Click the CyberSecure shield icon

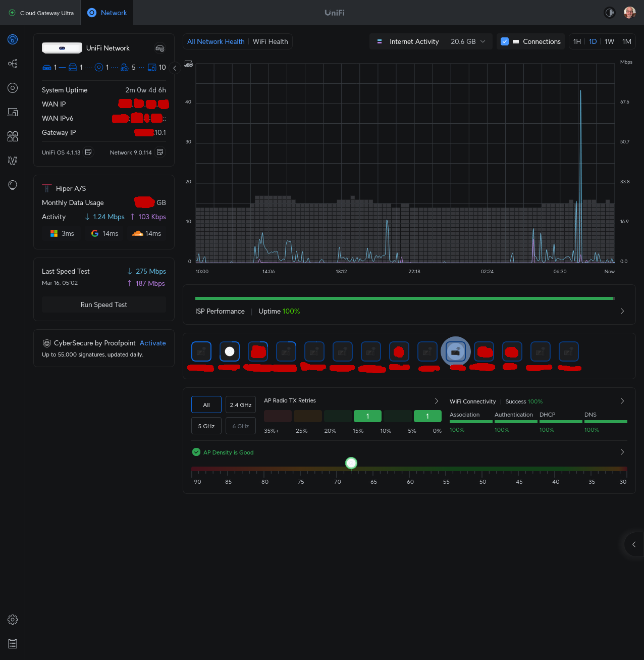tap(47, 343)
